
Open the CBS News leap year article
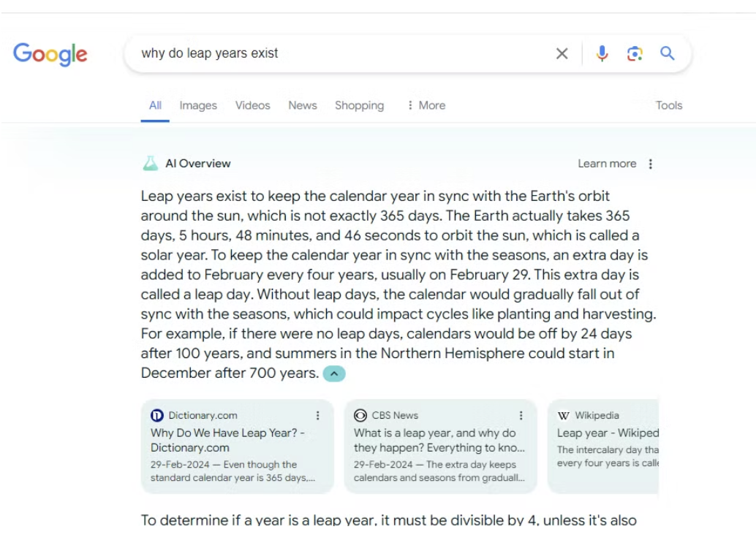click(x=434, y=440)
